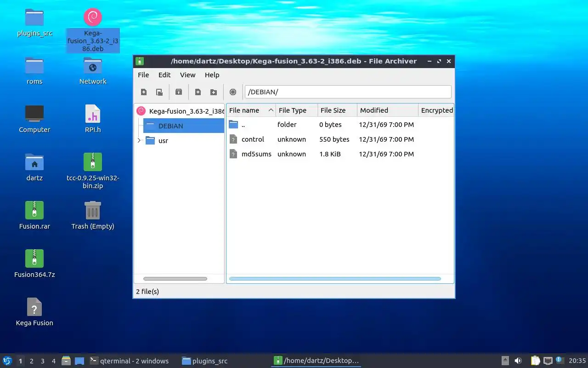Click the '2 file(s)' status bar text

[x=147, y=292]
